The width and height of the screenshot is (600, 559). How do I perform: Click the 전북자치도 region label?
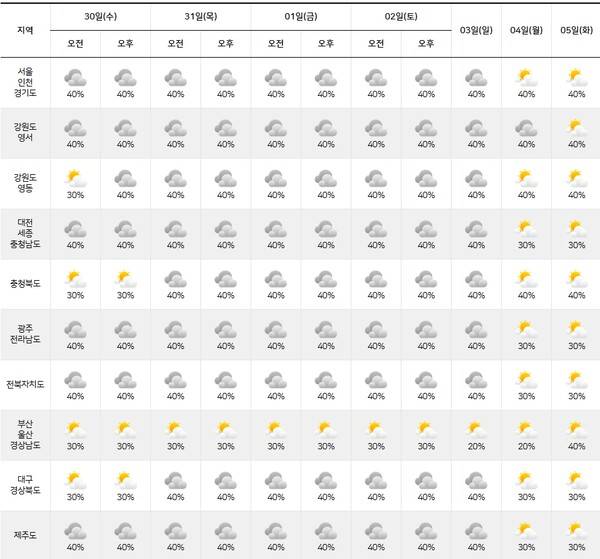point(25,384)
